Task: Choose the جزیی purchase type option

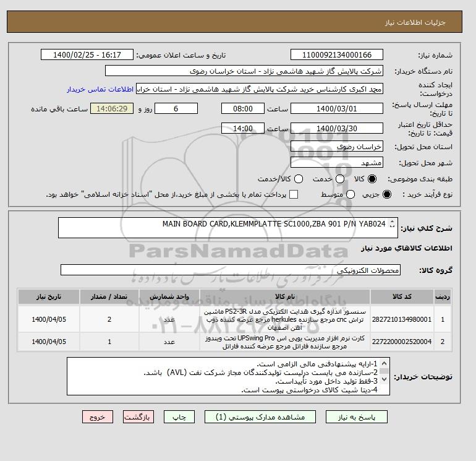Action: pos(387,194)
